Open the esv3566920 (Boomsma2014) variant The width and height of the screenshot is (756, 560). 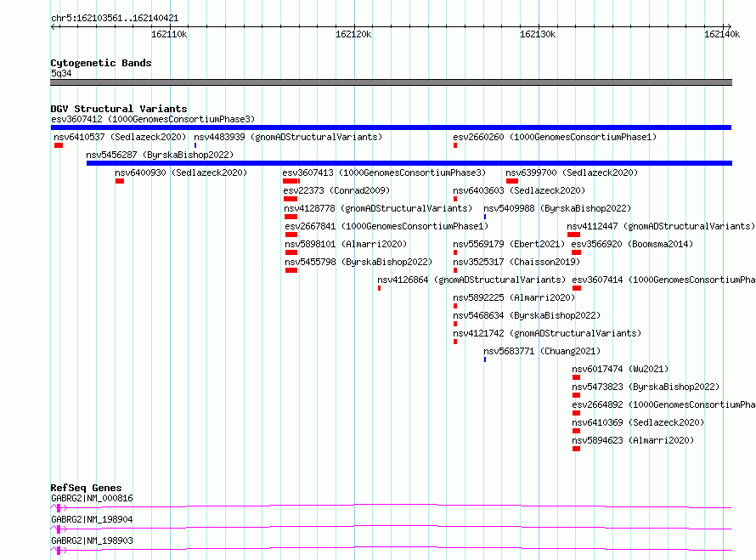point(632,244)
